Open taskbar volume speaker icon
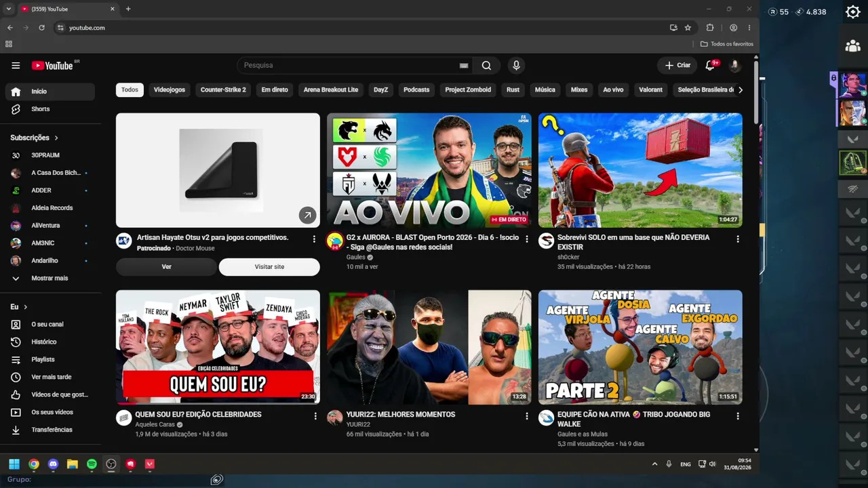The height and width of the screenshot is (488, 868). pyautogui.click(x=712, y=464)
